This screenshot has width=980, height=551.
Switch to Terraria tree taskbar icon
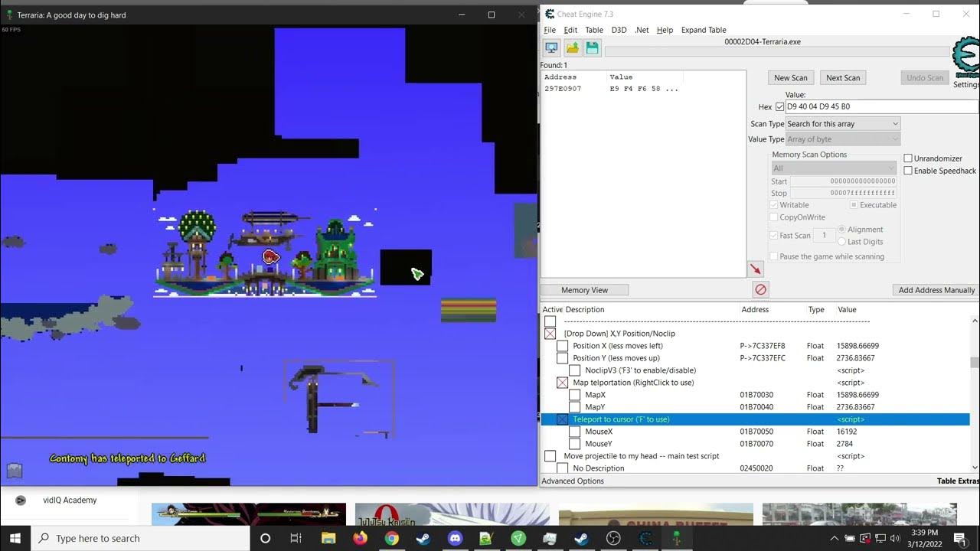[x=676, y=538]
